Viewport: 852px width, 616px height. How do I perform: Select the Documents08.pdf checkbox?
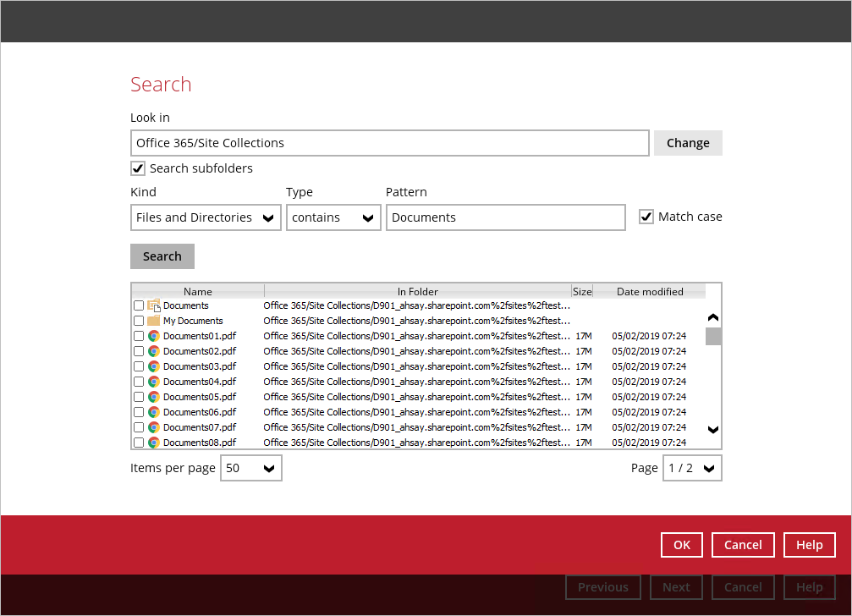139,443
